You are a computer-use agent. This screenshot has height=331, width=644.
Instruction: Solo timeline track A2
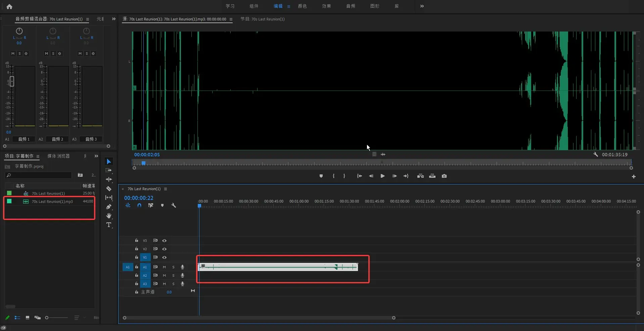(x=173, y=276)
